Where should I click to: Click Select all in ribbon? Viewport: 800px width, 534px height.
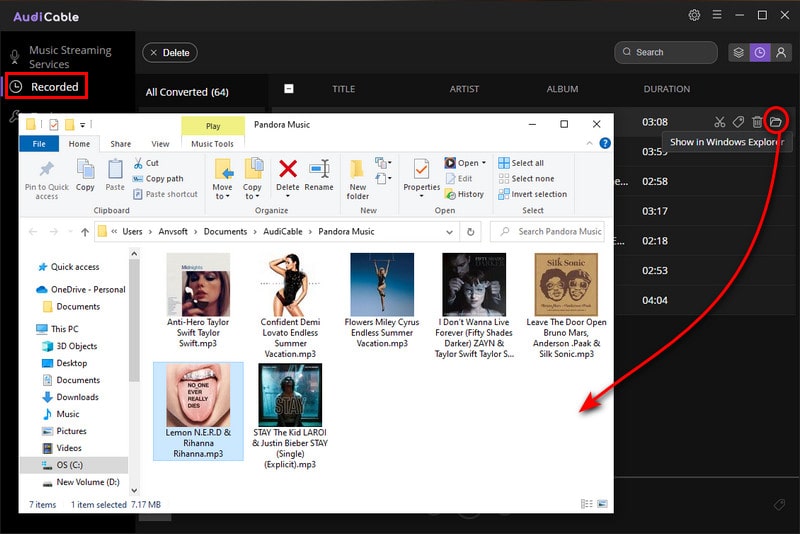click(521, 163)
